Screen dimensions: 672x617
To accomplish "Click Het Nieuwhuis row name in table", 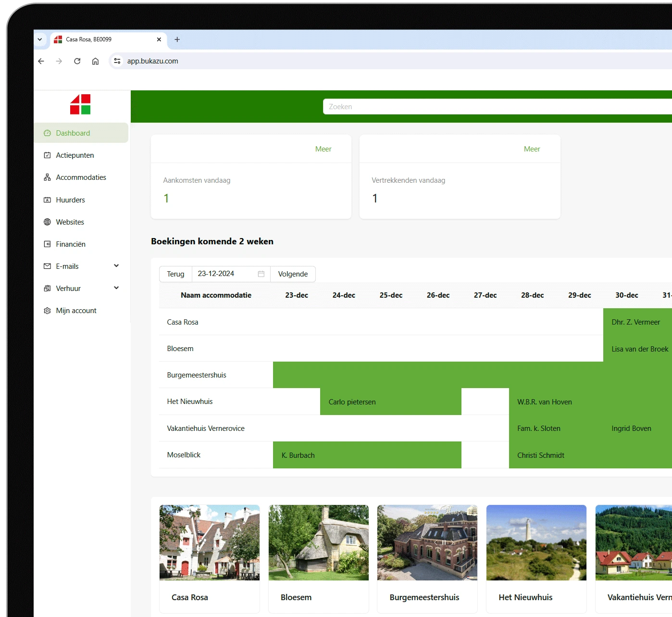I will pyautogui.click(x=190, y=402).
